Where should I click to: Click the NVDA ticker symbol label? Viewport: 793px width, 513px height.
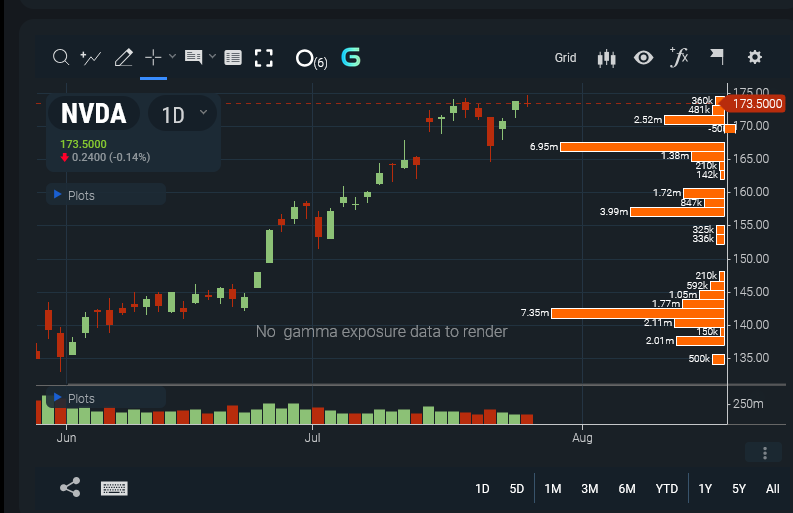pyautogui.click(x=94, y=113)
